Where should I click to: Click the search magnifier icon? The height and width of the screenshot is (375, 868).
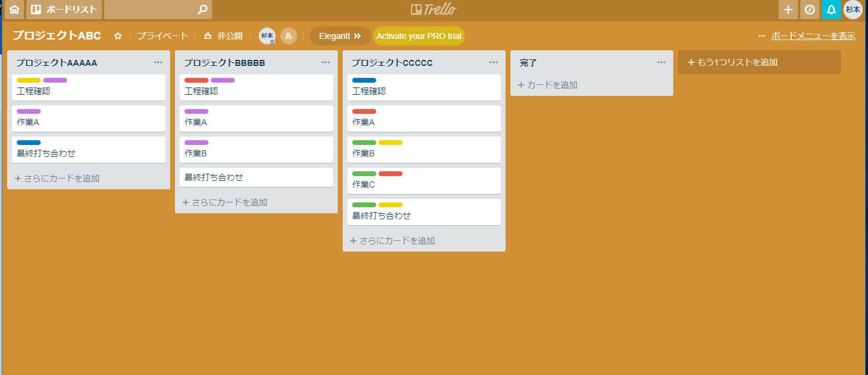pyautogui.click(x=202, y=10)
